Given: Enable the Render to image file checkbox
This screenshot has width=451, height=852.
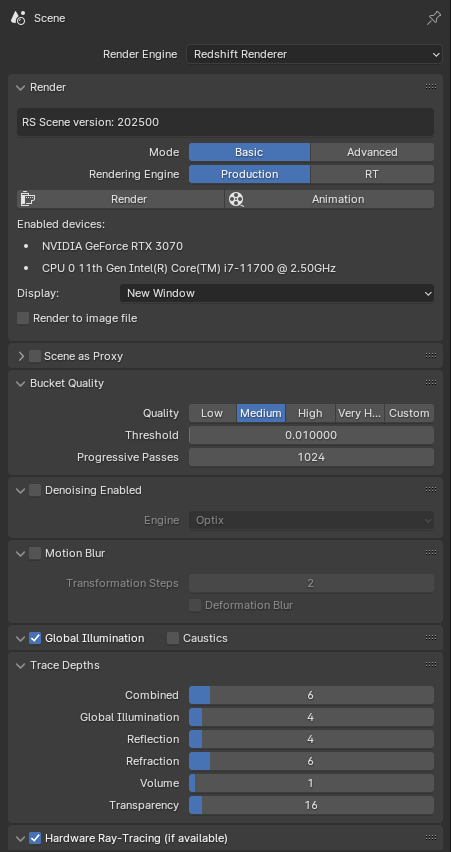Looking at the screenshot, I should pyautogui.click(x=23, y=318).
